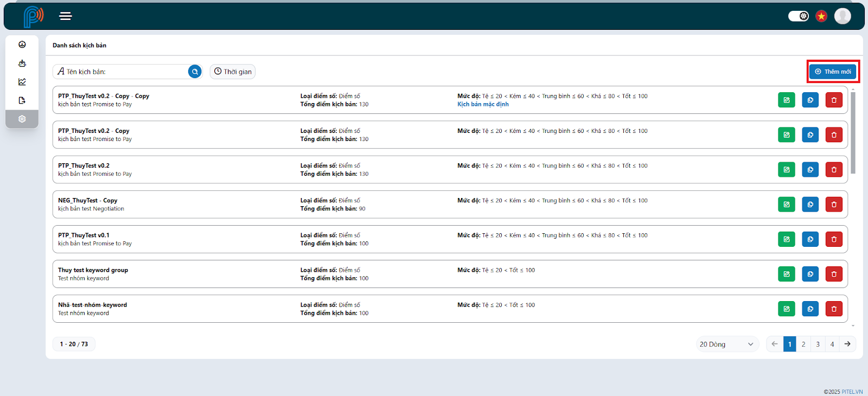Click the PTP_ThuyTest v0.1 title
868x396 pixels.
(84, 235)
